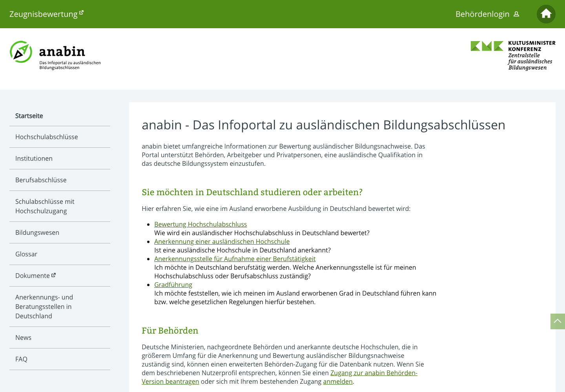The height and width of the screenshot is (392, 565).
Task: Open Anerkennung einer ausländischen Hochschule link
Action: (x=222, y=241)
